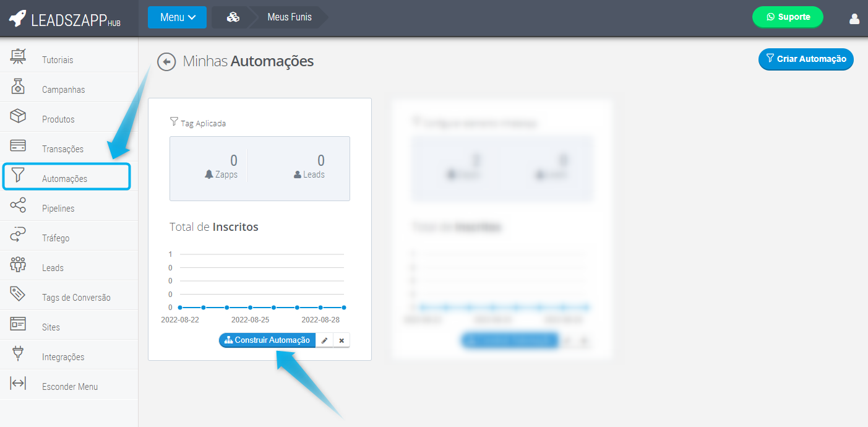Open the user profile icon
This screenshot has width=868, height=427.
854,19
